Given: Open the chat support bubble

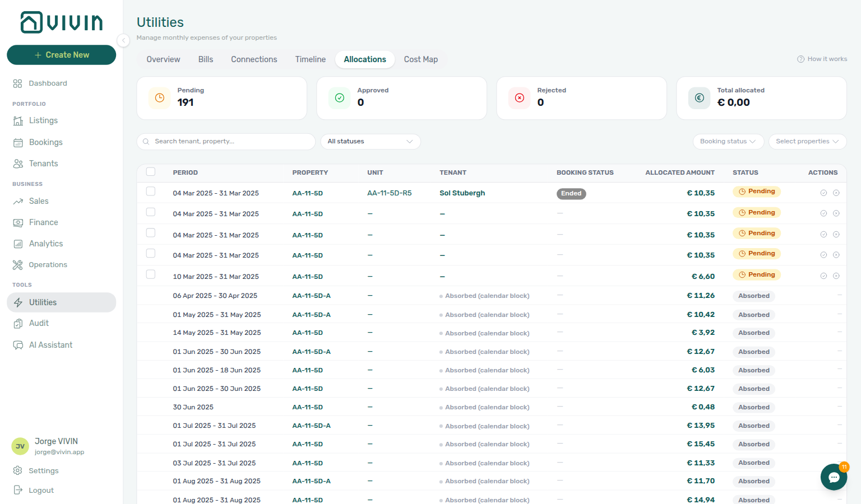Looking at the screenshot, I should [x=834, y=477].
